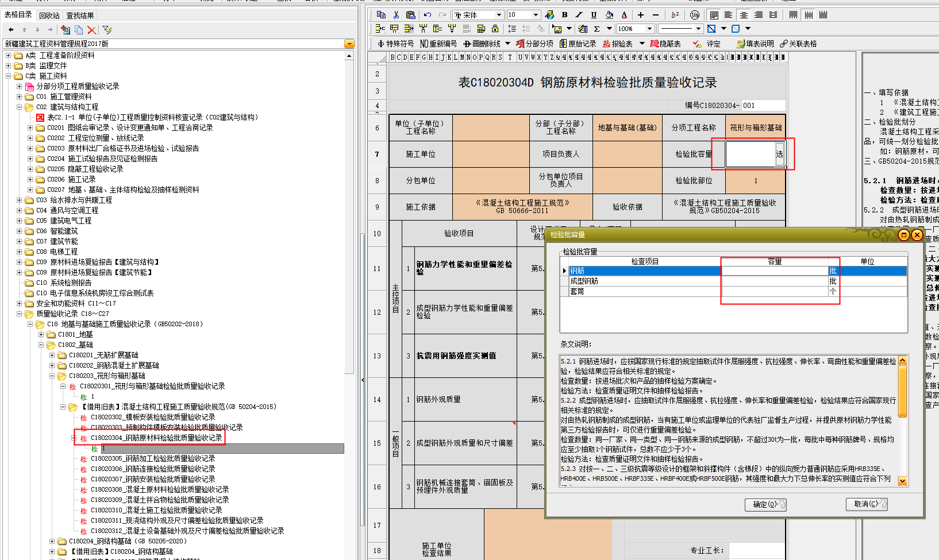Click 分部分项 toolbar item

pyautogui.click(x=534, y=44)
